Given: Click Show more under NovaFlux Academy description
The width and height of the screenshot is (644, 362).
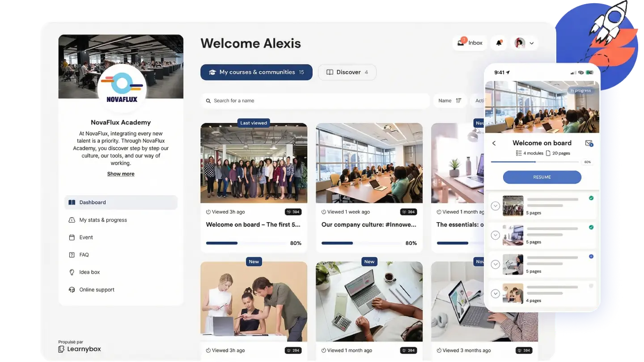Looking at the screenshot, I should pyautogui.click(x=120, y=173).
